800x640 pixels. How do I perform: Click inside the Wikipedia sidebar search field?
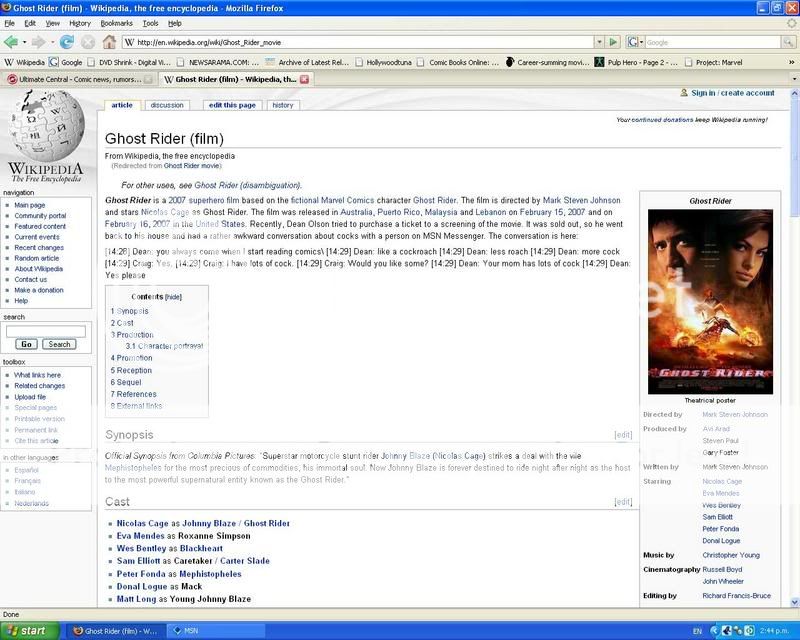[x=46, y=332]
